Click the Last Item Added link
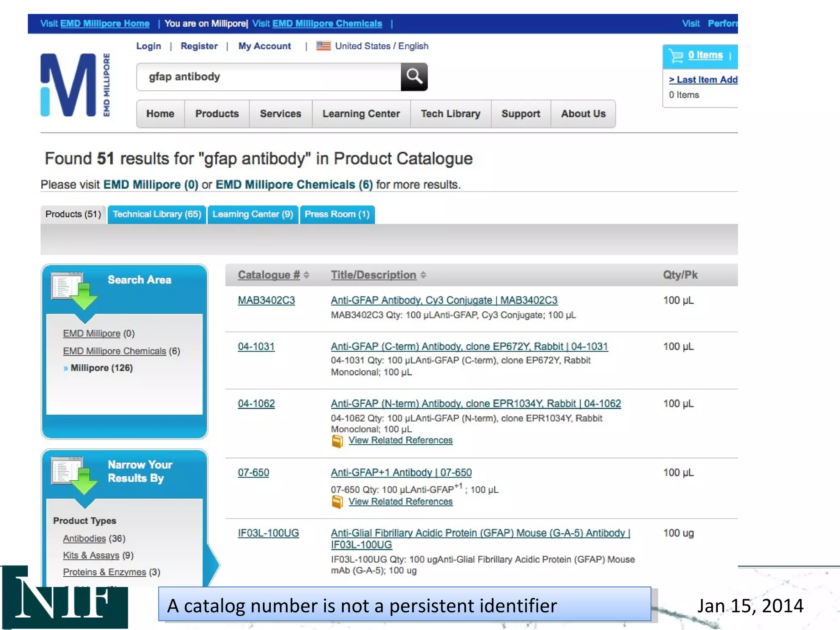Screen dimensions: 840x630 click(x=703, y=80)
